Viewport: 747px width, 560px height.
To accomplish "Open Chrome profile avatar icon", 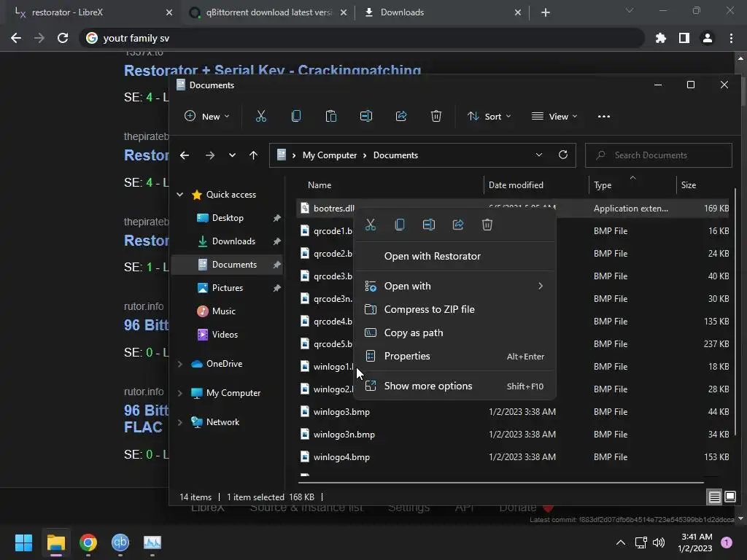I will 708,38.
